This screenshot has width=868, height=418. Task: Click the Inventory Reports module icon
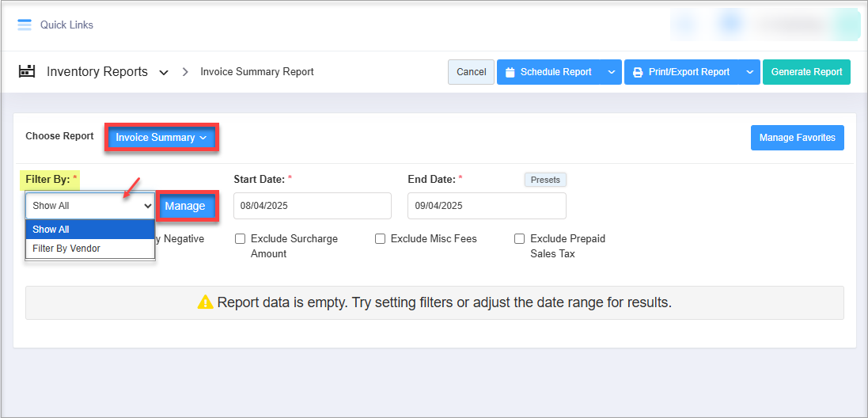coord(28,72)
